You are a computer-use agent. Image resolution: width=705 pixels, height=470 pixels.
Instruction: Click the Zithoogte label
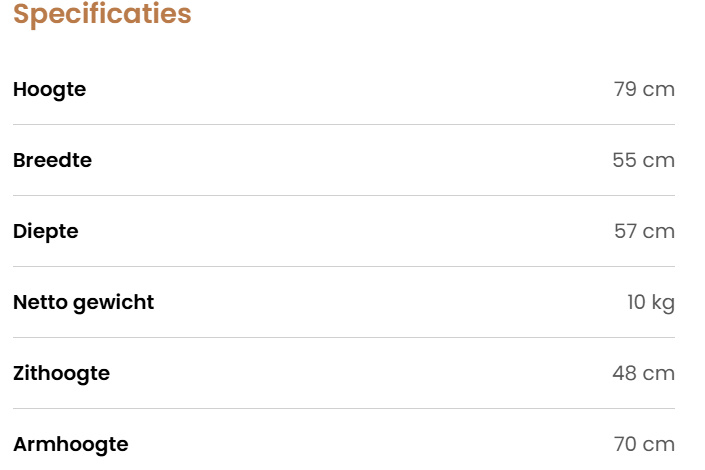coord(61,373)
